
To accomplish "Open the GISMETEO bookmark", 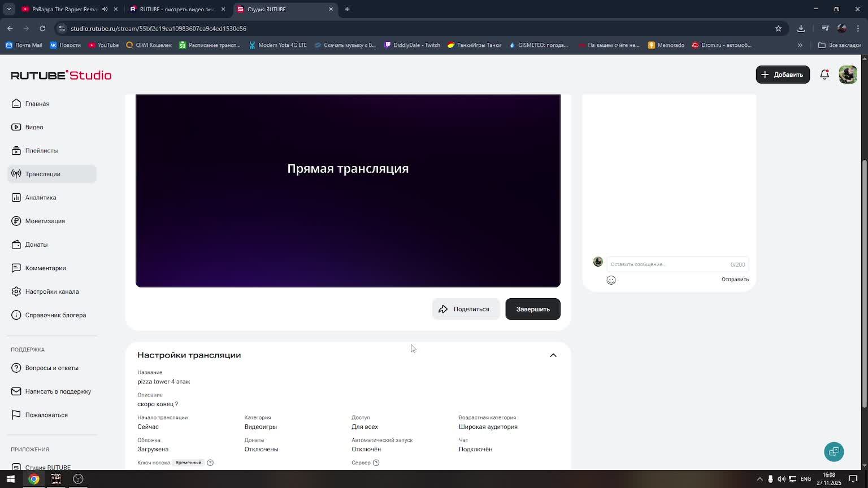I will point(539,45).
